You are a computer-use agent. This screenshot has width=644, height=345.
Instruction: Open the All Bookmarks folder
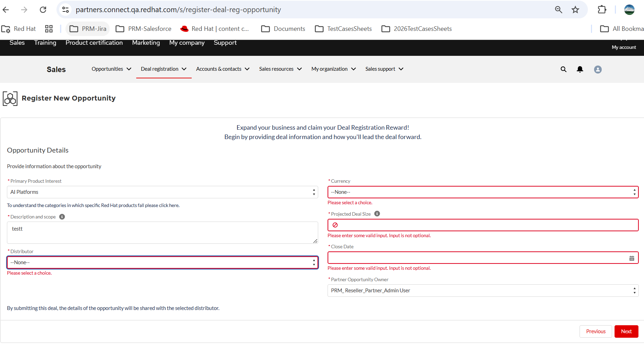pyautogui.click(x=622, y=29)
